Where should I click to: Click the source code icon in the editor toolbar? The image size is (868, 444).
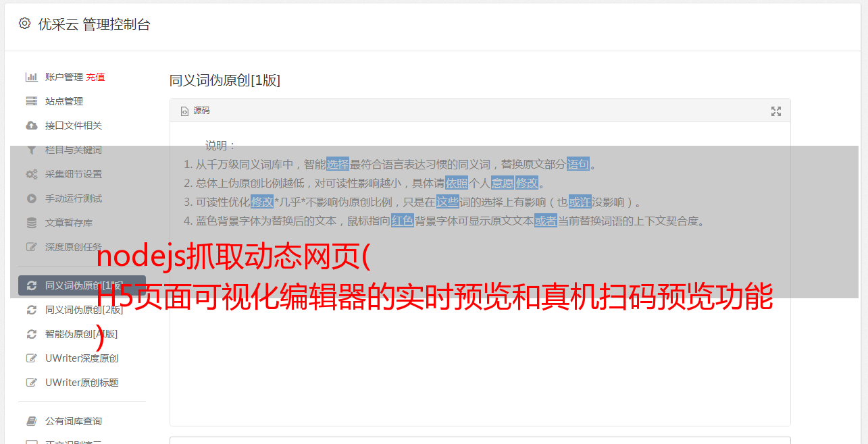click(x=184, y=111)
